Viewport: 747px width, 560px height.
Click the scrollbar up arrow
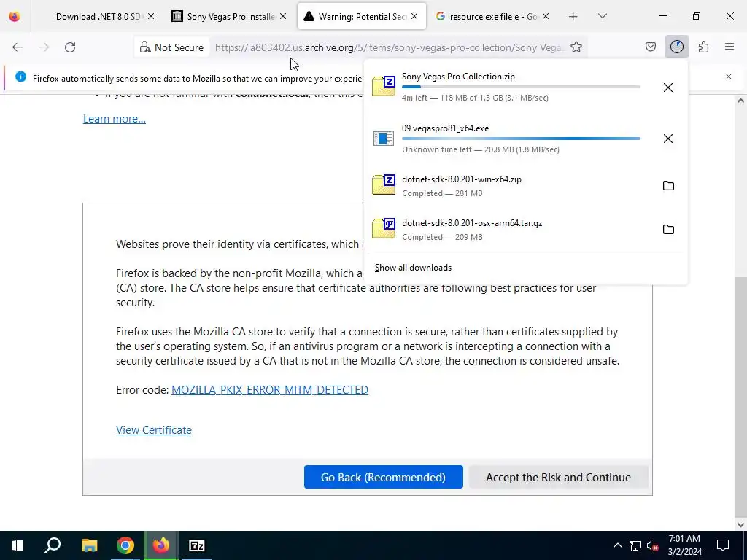click(x=740, y=101)
